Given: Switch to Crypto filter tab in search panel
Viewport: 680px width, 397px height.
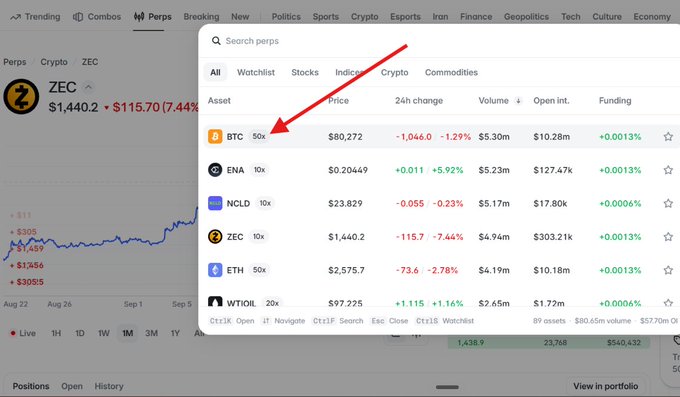Looking at the screenshot, I should point(395,72).
